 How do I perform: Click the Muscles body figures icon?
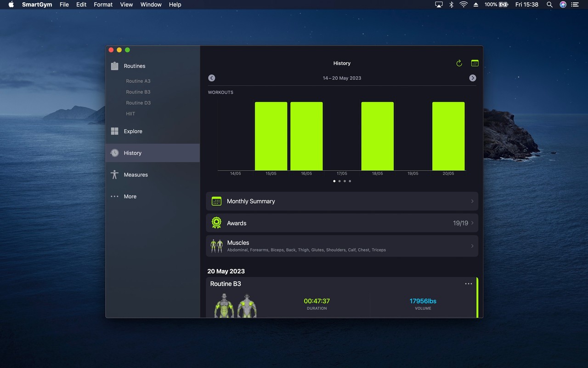click(216, 246)
